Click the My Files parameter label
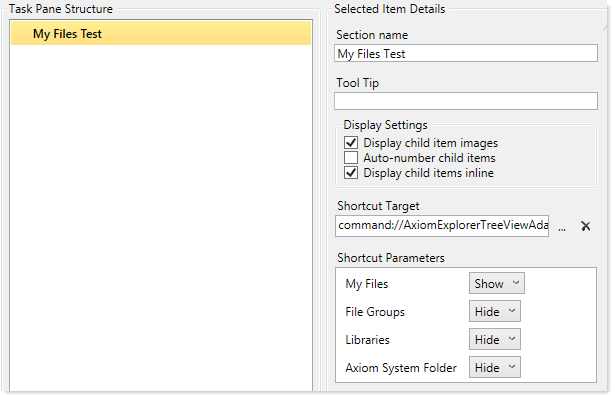The width and height of the screenshot is (615, 395). [367, 284]
